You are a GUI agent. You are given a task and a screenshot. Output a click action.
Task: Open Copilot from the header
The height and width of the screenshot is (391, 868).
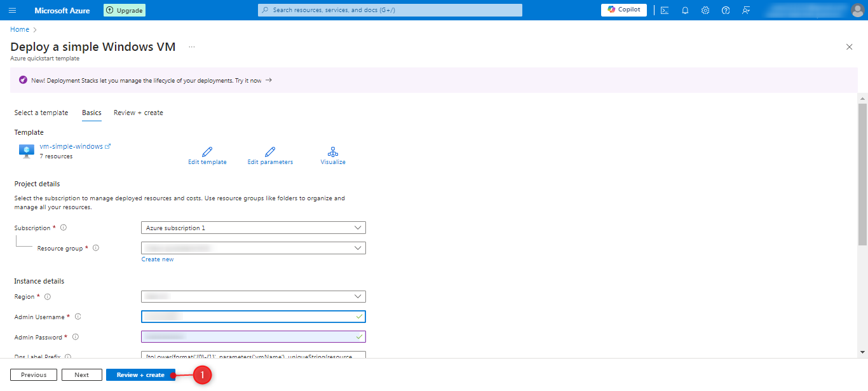624,10
